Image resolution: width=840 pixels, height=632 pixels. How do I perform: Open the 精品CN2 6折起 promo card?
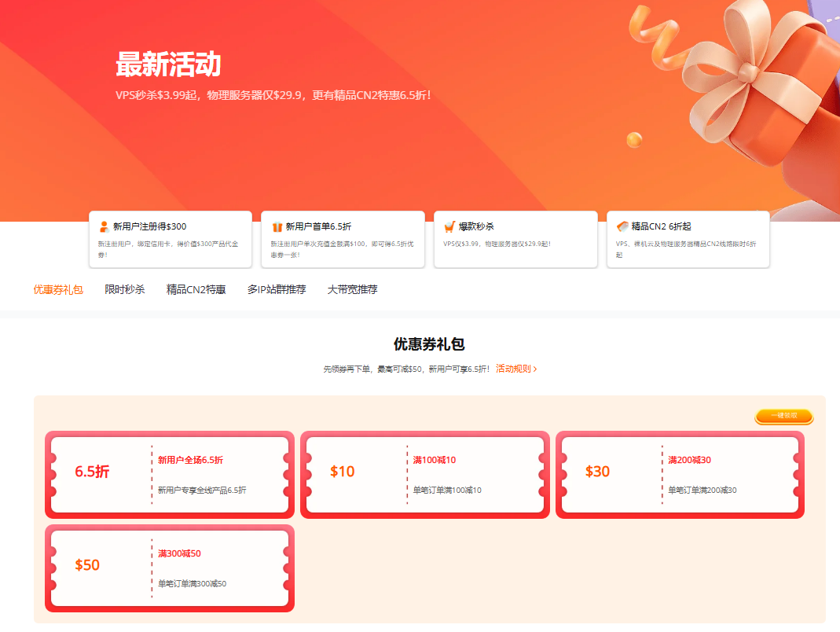pyautogui.click(x=688, y=239)
